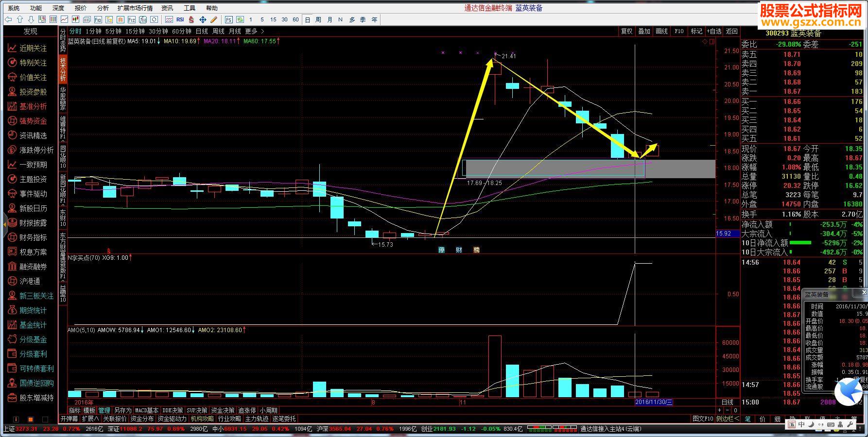Switch to weekly period 周 in toolbar
This screenshot has width=868, height=437.
[318, 19]
